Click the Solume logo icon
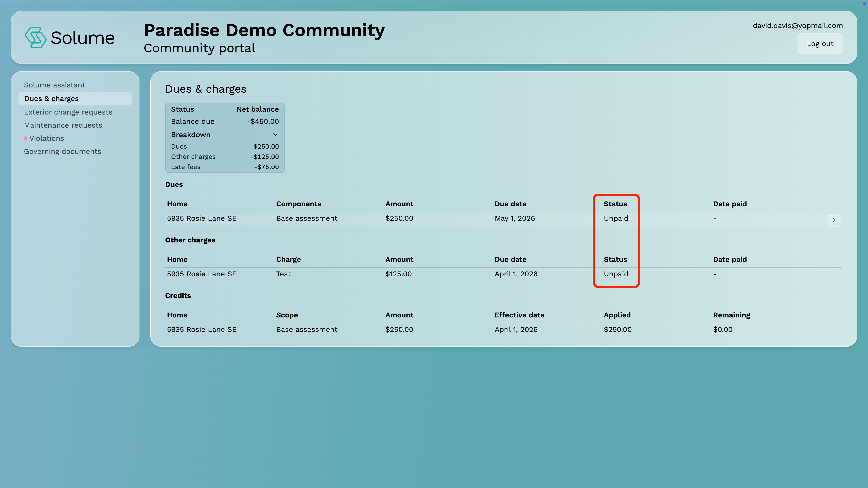Viewport: 868px width, 488px height. click(x=35, y=37)
